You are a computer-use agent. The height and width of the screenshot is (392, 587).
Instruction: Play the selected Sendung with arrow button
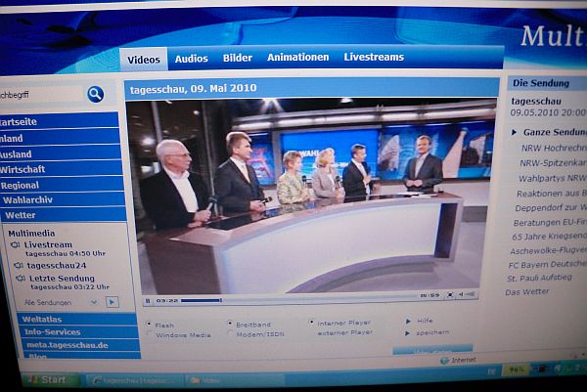coord(112,302)
